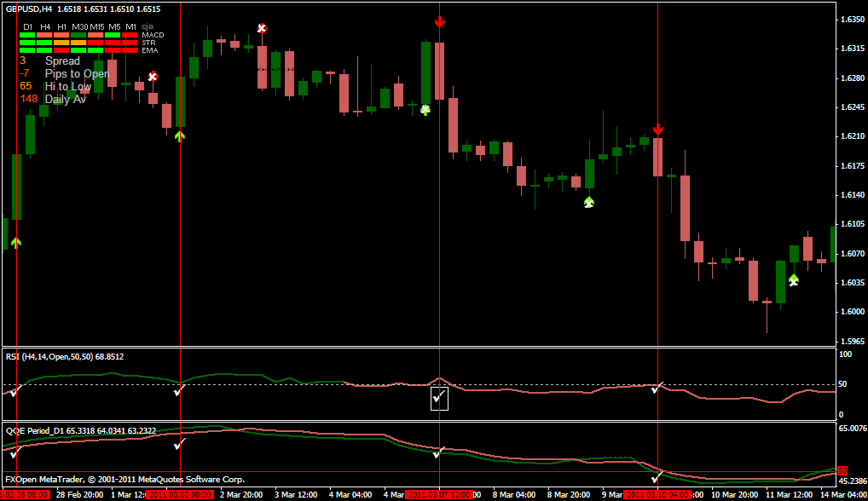Viewport: 868px width, 501px height.
Task: Toggle the H1 STR signal cell
Action: 61,43
